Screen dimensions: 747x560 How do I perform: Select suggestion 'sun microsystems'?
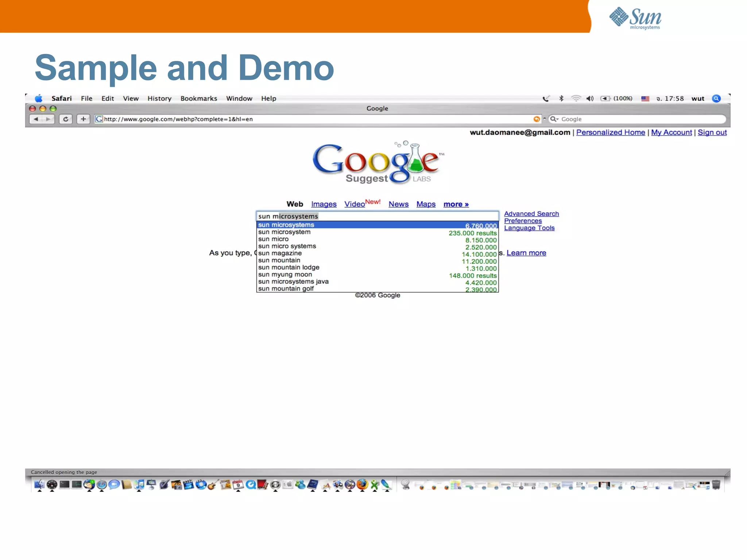378,225
